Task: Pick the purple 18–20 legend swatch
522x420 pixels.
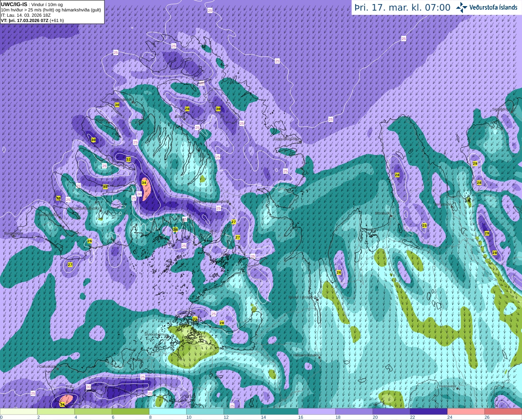Action: [x=354, y=411]
